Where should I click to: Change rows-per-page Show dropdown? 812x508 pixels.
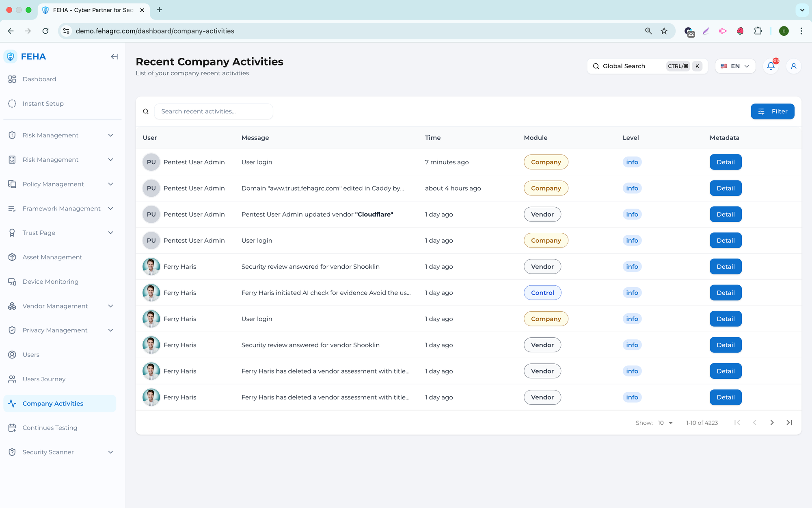[x=665, y=423]
